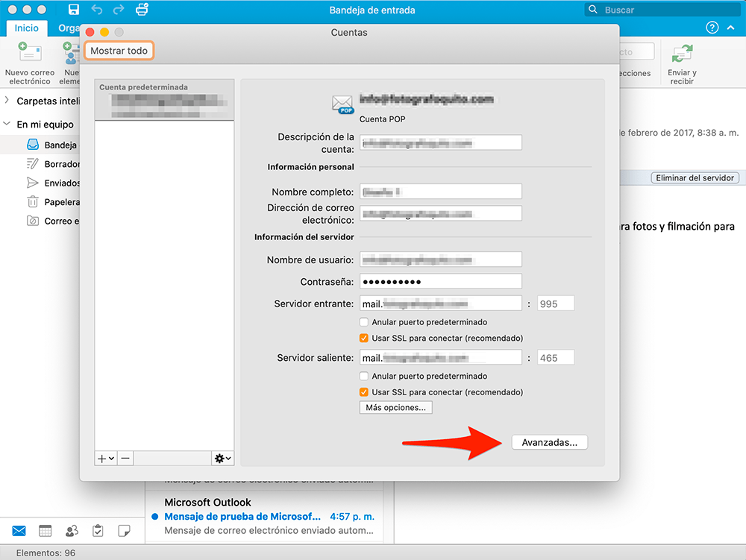
Task: Click the Bandeja folder label
Action: (x=60, y=145)
